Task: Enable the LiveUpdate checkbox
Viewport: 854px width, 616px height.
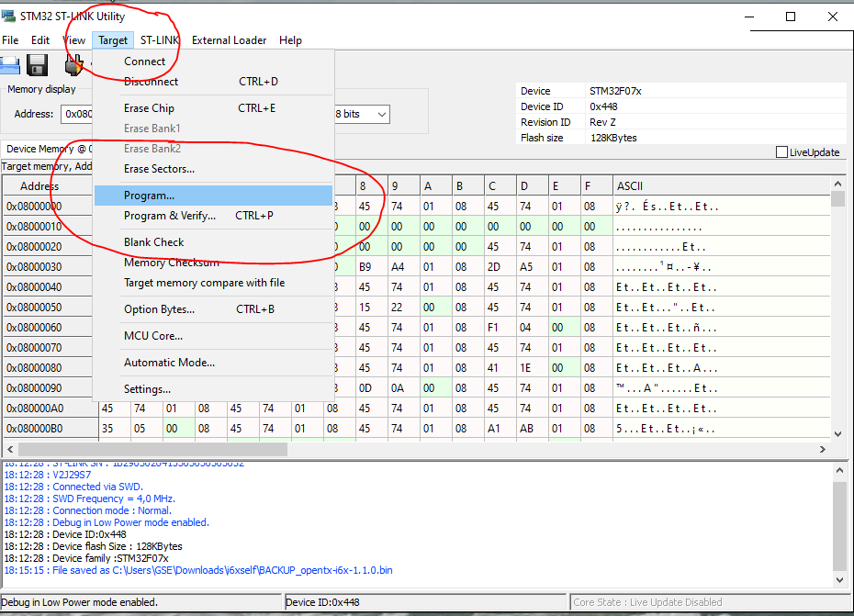Action: (x=782, y=152)
